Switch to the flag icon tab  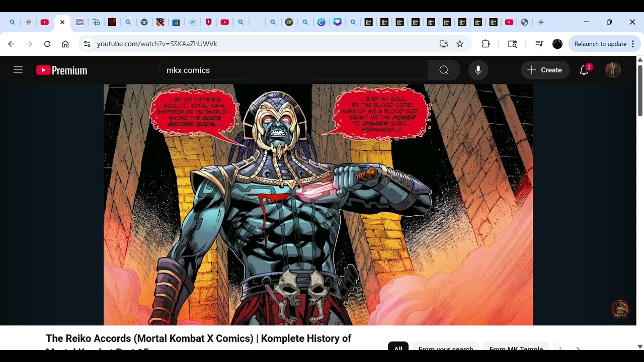[x=160, y=22]
